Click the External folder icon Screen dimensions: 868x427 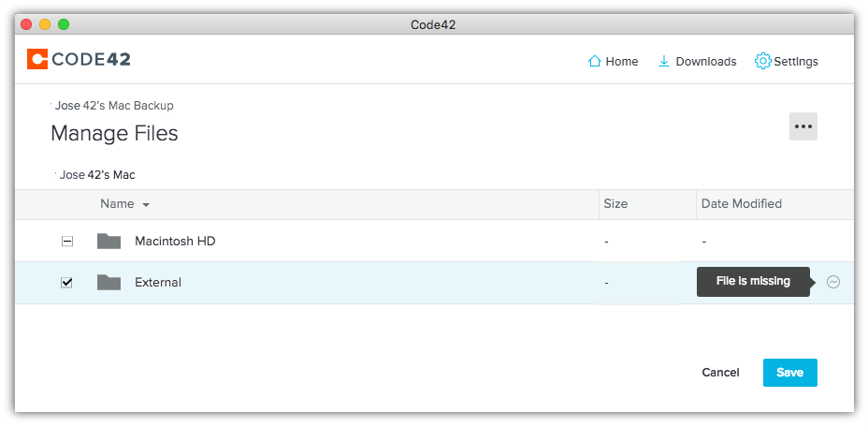[109, 283]
